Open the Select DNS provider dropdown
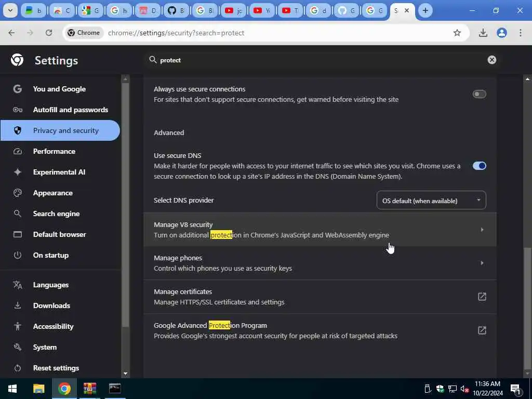The height and width of the screenshot is (399, 532). (431, 201)
